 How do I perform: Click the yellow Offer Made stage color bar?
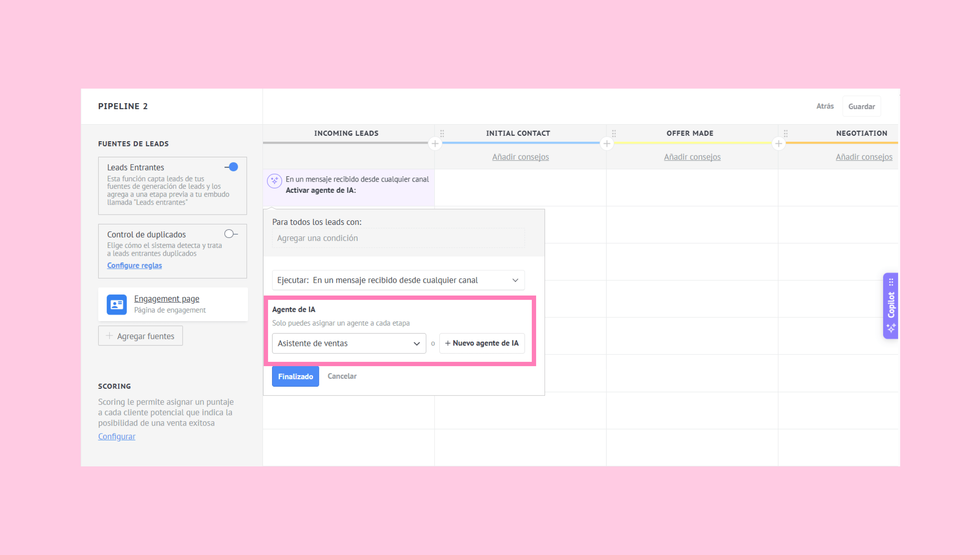692,143
